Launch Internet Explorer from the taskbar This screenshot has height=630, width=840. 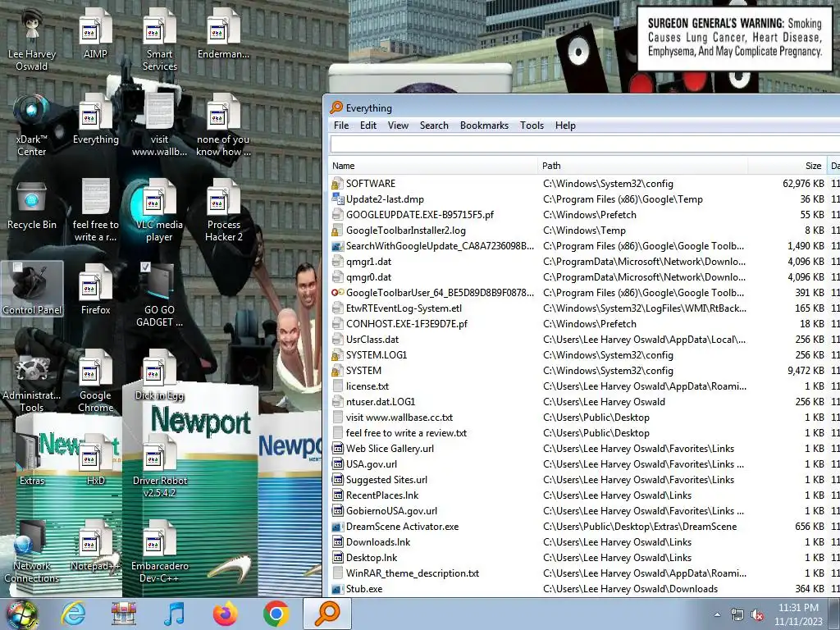pyautogui.click(x=73, y=614)
